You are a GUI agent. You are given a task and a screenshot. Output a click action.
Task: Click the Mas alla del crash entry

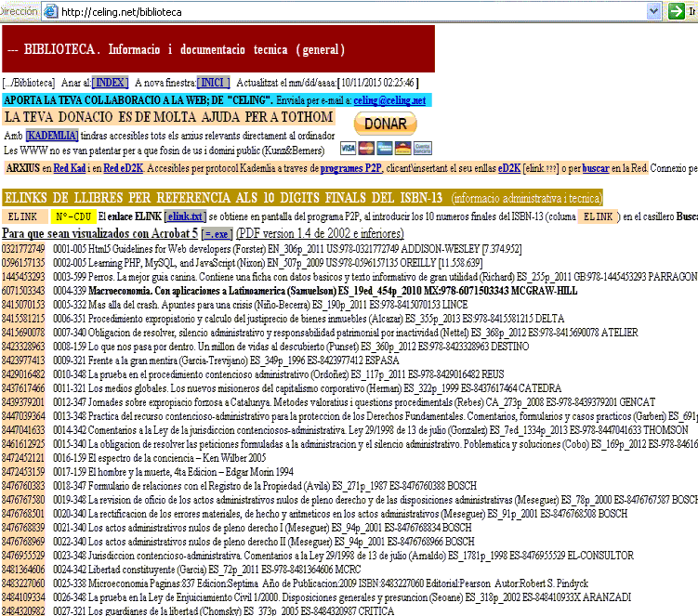(260, 305)
